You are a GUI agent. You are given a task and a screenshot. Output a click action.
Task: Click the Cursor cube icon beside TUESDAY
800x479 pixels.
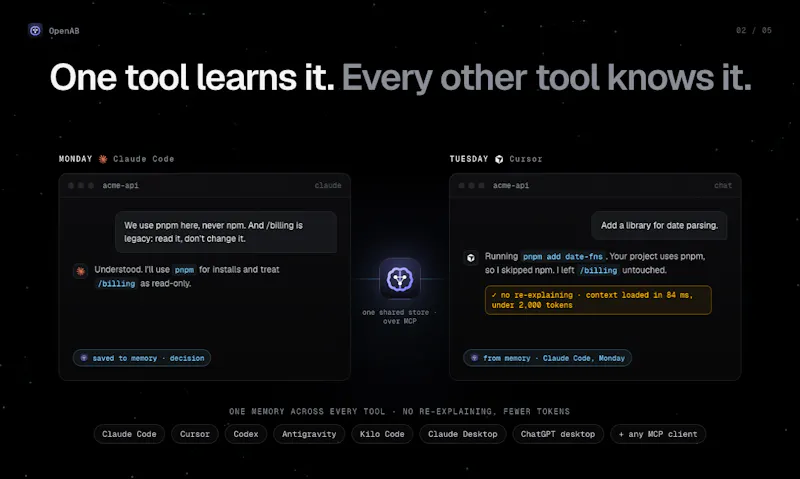coord(499,159)
